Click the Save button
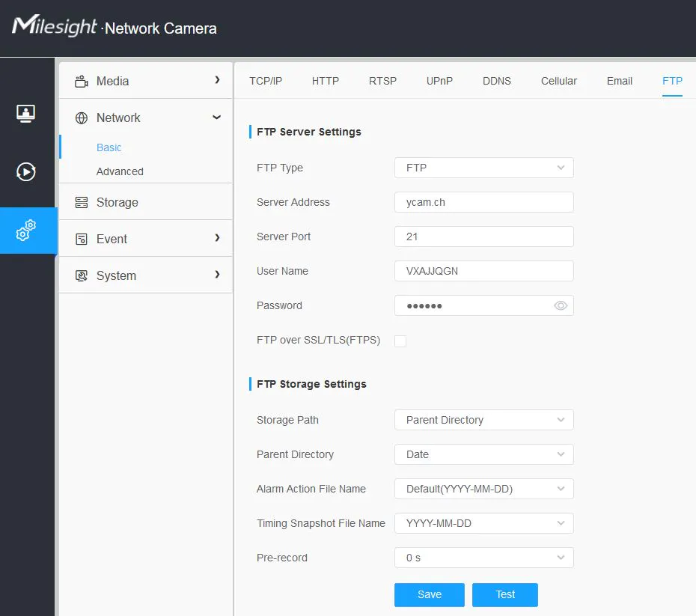 (x=430, y=594)
